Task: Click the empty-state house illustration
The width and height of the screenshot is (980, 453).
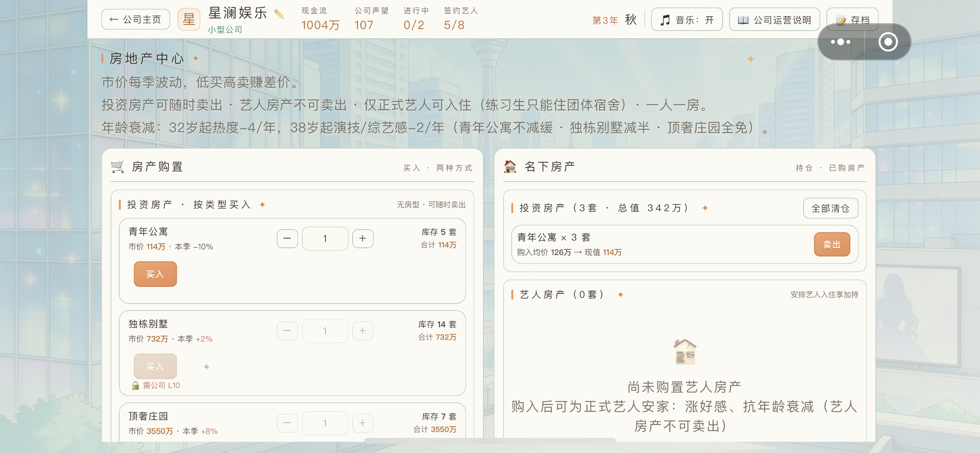Action: 685,352
